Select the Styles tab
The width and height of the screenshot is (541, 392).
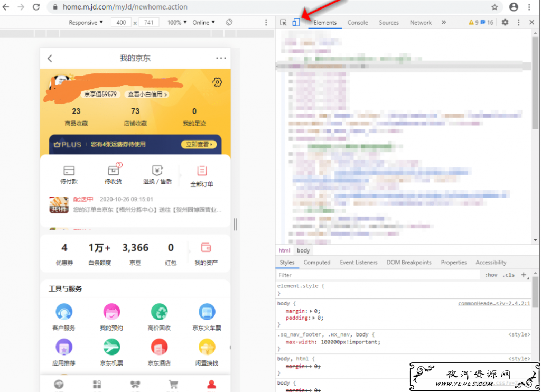287,262
